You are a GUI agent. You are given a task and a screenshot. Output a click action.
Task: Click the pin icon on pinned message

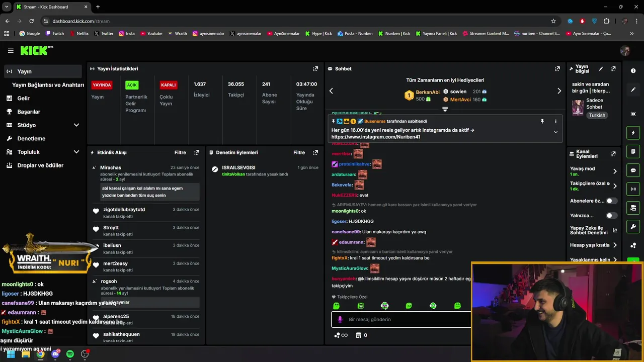542,121
